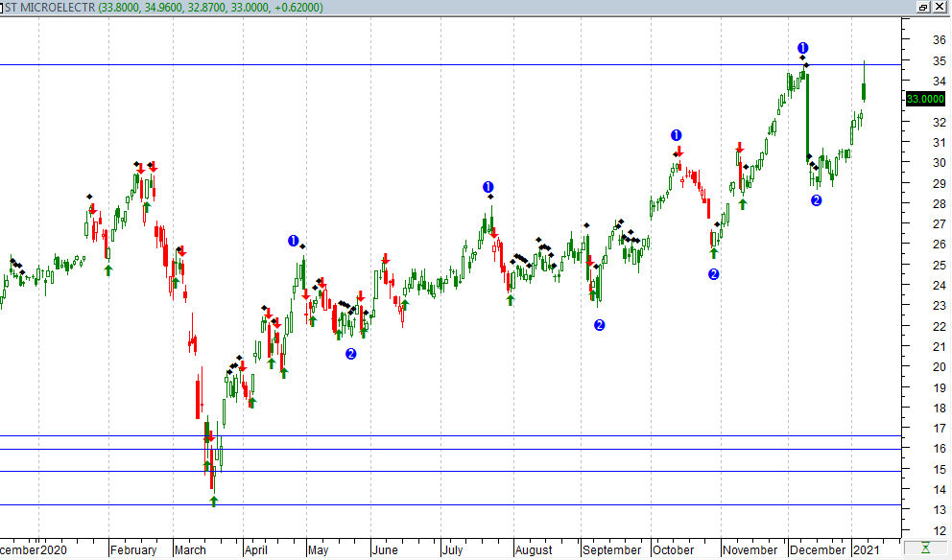
Task: Click the 12 tick on the price axis
Action: click(940, 531)
